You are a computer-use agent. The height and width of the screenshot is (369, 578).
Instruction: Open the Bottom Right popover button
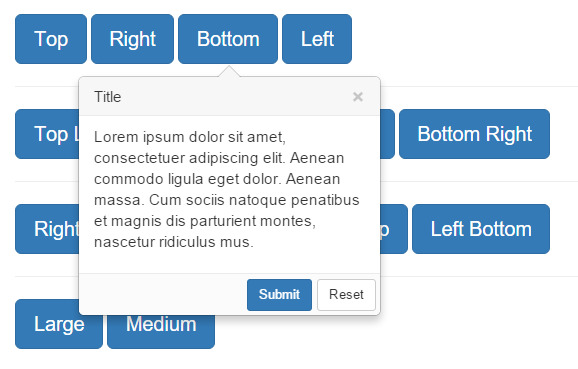click(x=474, y=134)
